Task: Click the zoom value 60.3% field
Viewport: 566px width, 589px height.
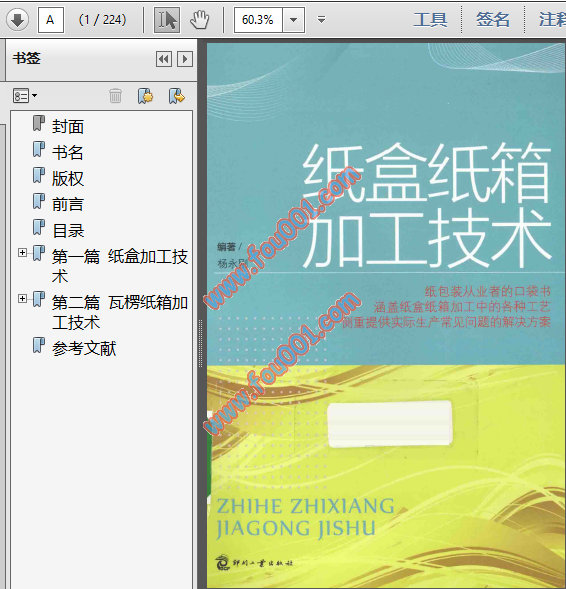Action: (258, 20)
